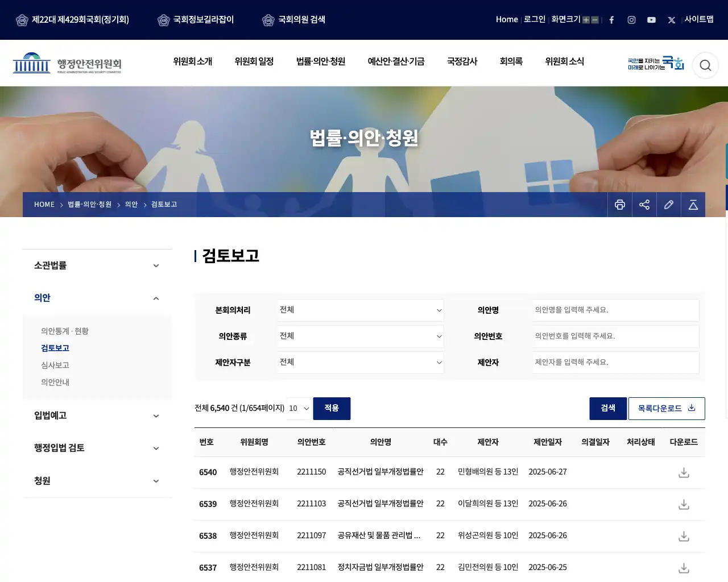
Task: Open 국회의원 검색 link
Action: [293, 20]
